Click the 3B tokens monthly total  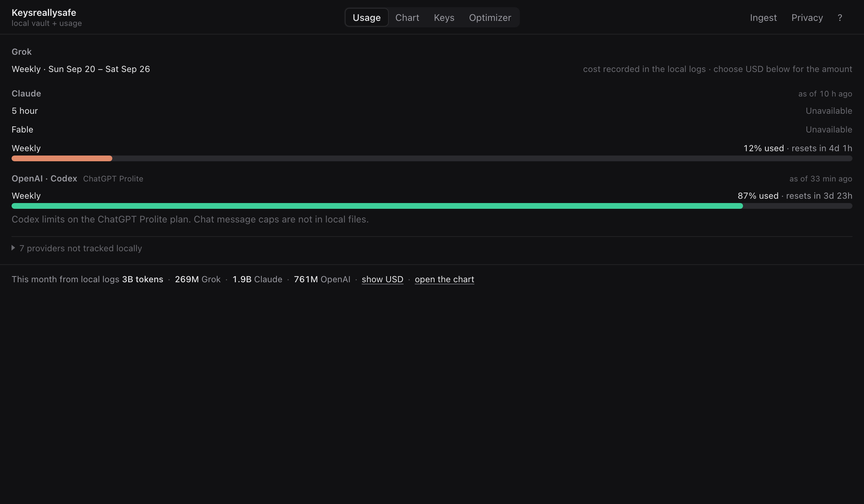coord(143,279)
